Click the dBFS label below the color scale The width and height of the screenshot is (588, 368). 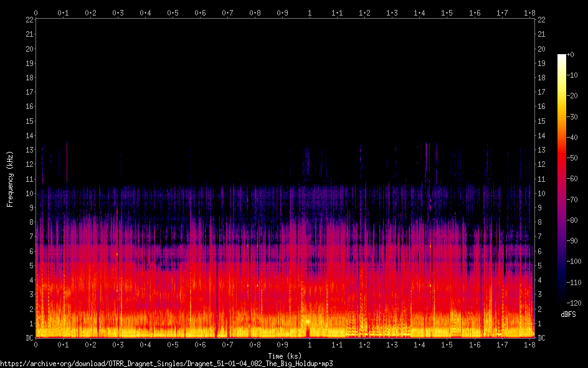tap(568, 315)
